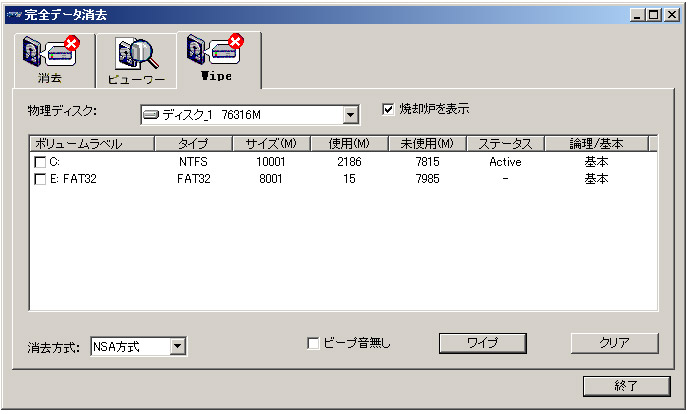Enable the ビープ音無し checkbox
692x414 pixels.
pyautogui.click(x=313, y=343)
